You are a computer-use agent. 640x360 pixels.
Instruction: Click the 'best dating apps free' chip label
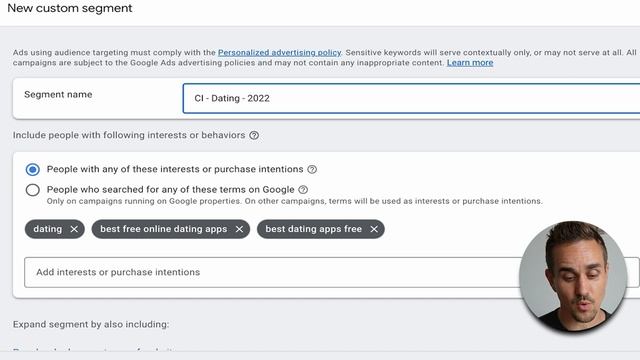pos(313,229)
